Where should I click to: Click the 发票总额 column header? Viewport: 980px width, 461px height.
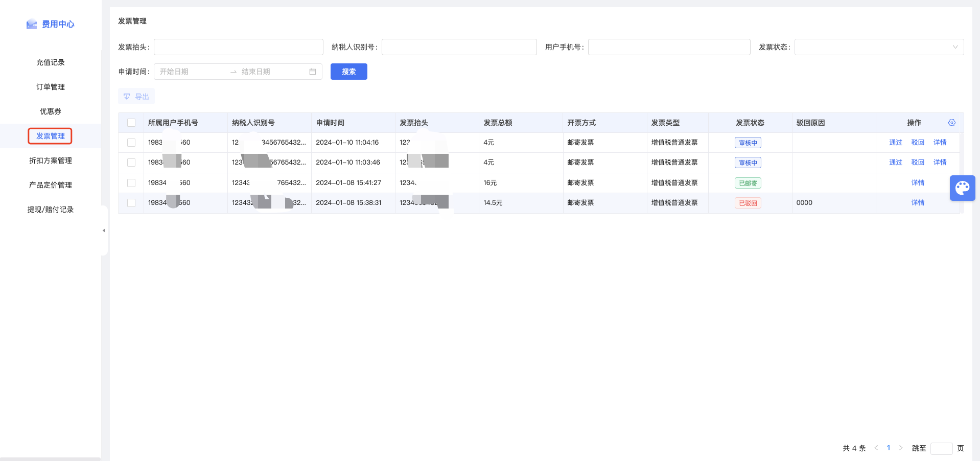(498, 123)
